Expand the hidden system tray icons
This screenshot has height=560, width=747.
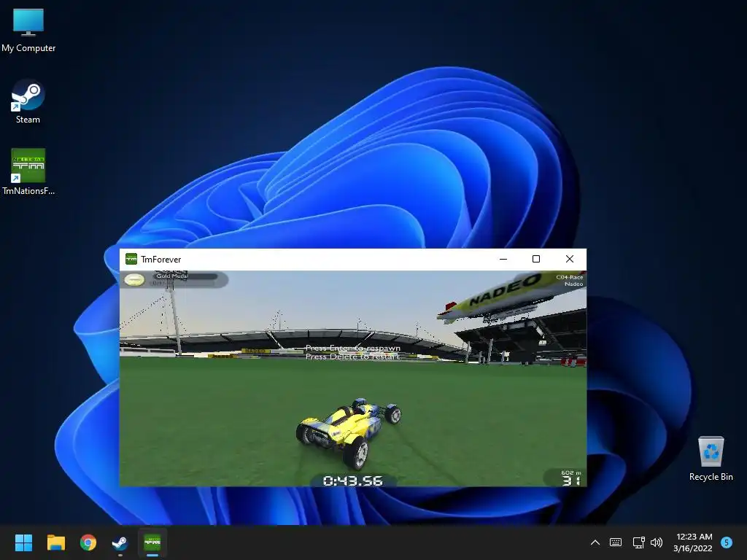(x=595, y=542)
